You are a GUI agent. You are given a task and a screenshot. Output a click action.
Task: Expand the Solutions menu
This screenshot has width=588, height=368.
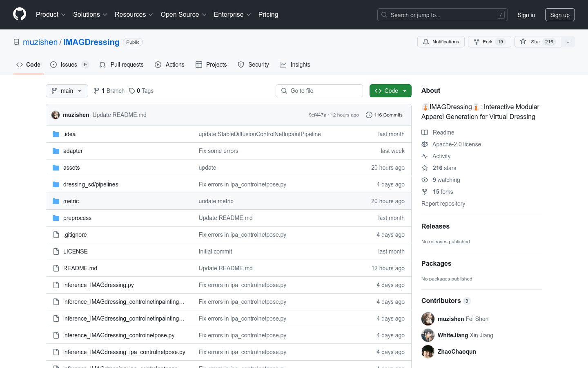point(90,14)
